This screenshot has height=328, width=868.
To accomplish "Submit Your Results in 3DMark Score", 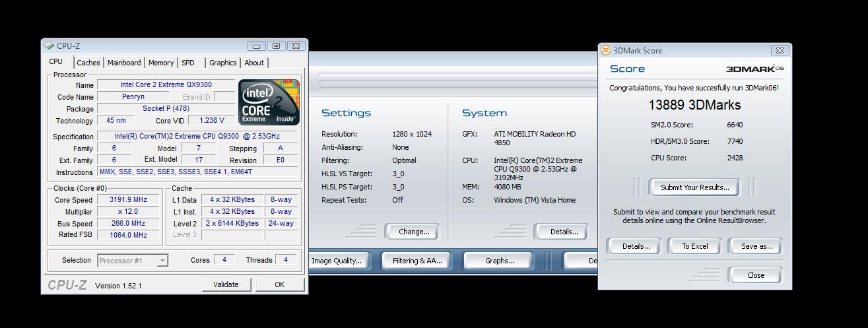I will pyautogui.click(x=695, y=187).
